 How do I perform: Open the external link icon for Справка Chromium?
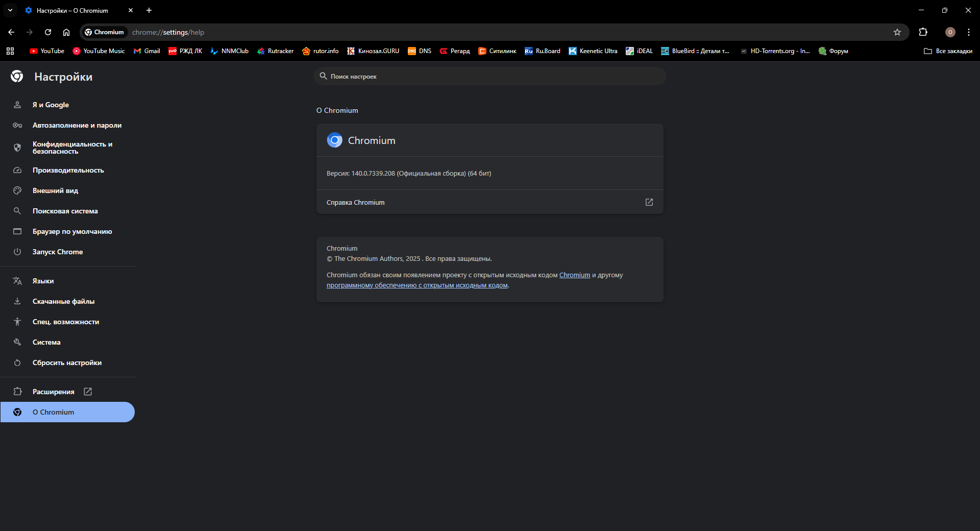pos(649,202)
